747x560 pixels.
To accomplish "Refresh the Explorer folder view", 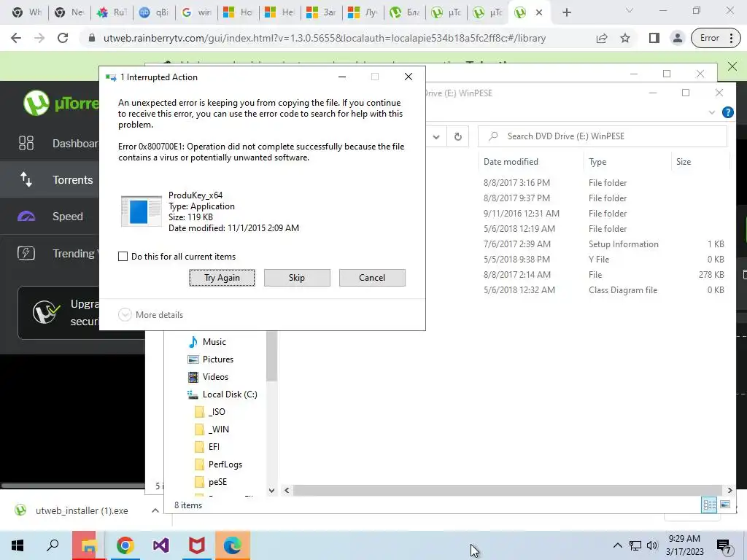I will (458, 136).
